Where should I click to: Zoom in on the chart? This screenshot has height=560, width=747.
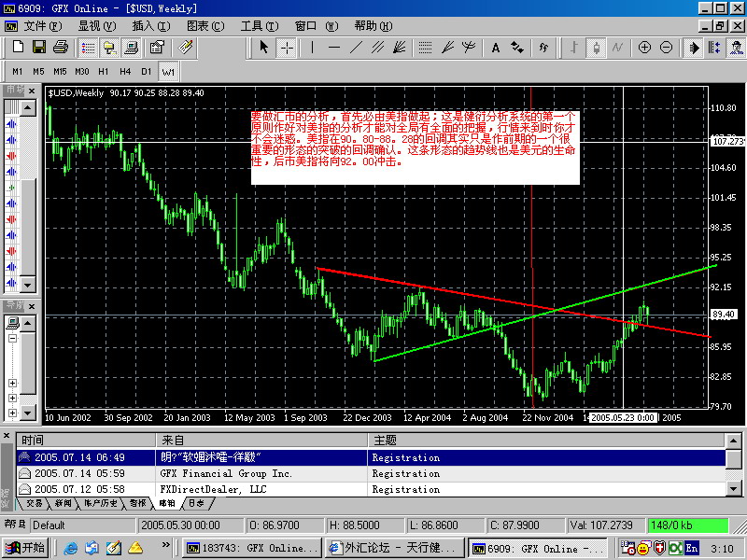point(644,48)
